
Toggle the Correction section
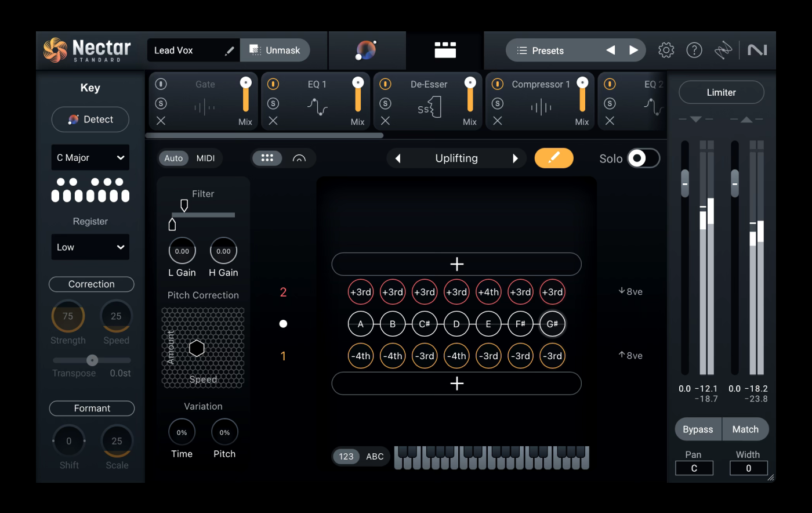92,284
